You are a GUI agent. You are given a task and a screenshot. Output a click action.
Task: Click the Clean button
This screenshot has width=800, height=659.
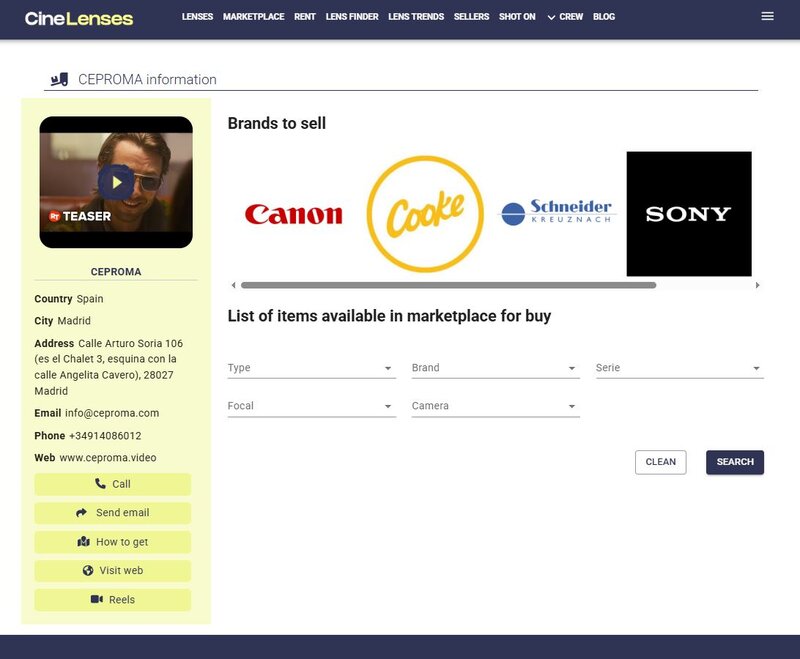click(x=660, y=462)
